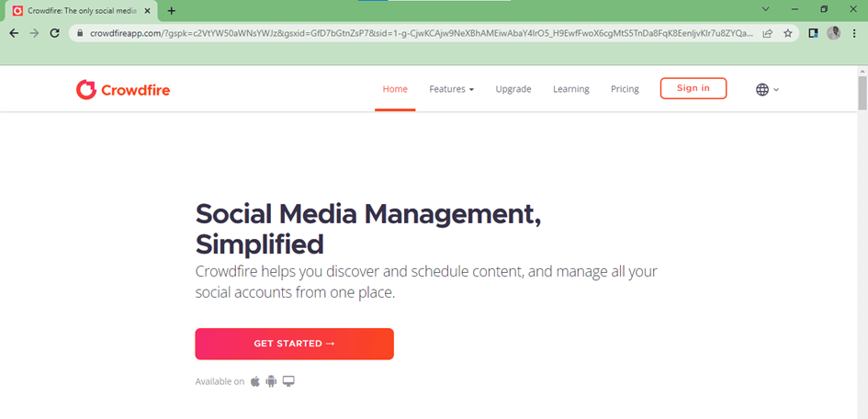Click the Apple availability icon
The image size is (868, 419).
[255, 381]
